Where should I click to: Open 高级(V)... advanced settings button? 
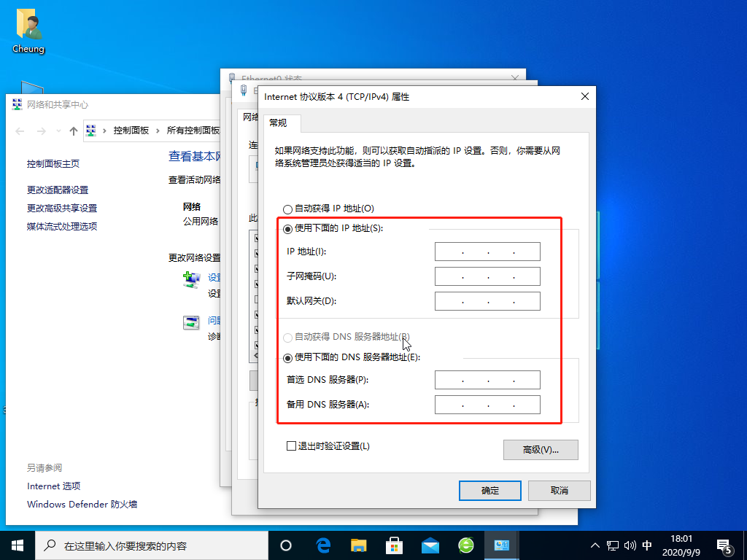point(541,449)
